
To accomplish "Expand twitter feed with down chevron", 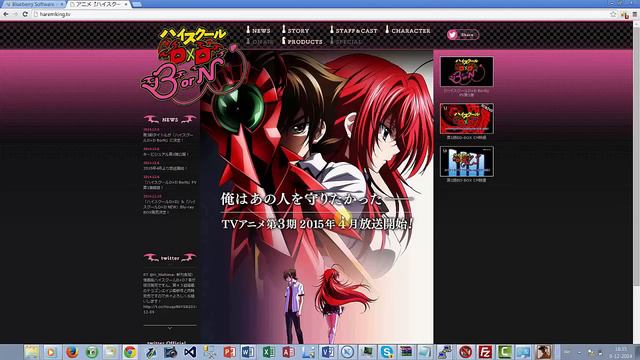I will tap(170, 328).
